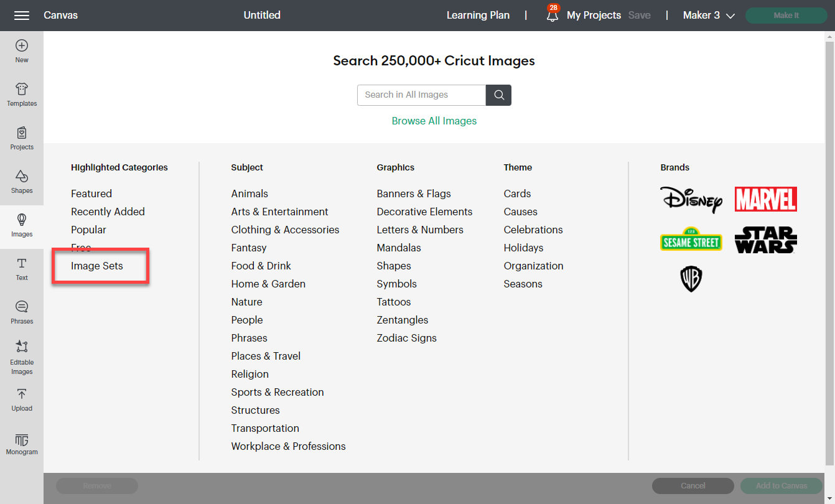Choose the Disney brand logo
Screen dimensions: 835x504
pos(691,200)
